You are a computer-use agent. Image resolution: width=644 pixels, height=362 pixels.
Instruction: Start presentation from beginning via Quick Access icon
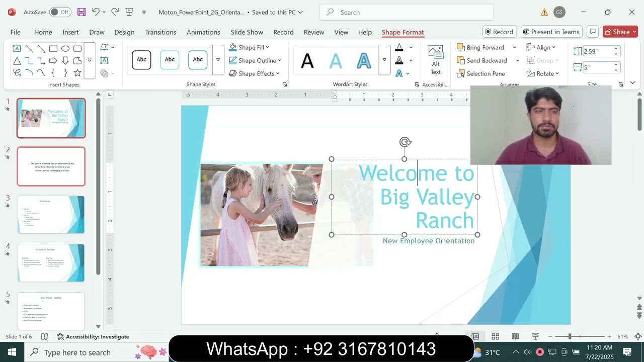pyautogui.click(x=129, y=12)
